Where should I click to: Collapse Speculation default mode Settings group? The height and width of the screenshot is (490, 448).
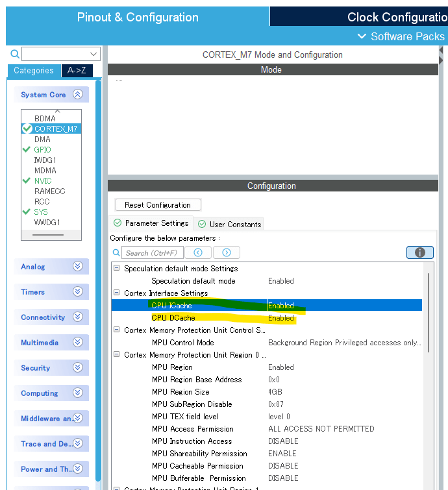[117, 268]
